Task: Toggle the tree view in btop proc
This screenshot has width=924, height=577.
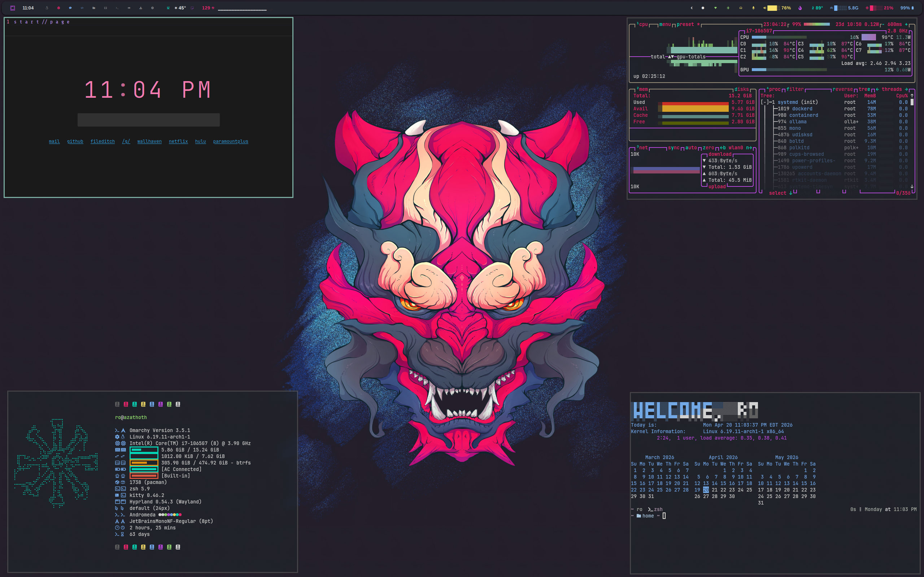Action: [864, 89]
